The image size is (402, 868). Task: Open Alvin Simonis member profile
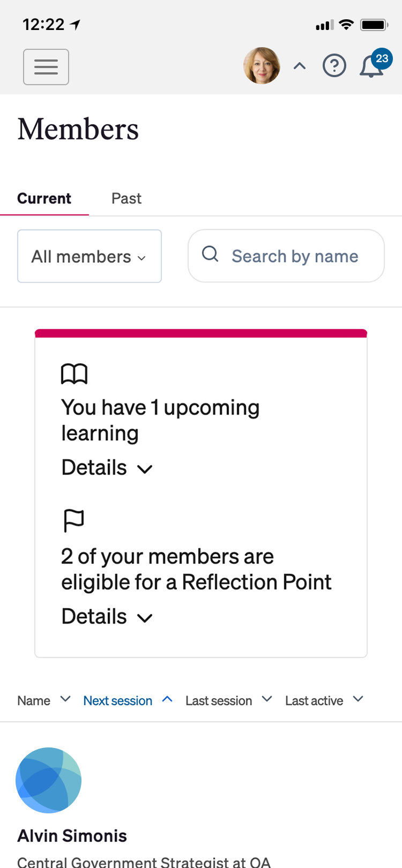point(72,835)
